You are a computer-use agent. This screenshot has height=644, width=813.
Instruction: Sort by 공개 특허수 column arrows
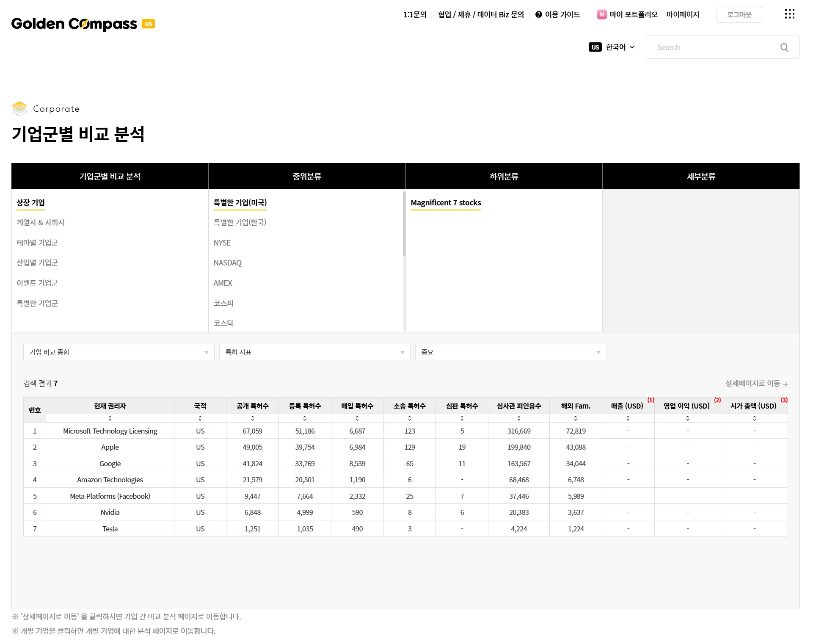252,418
